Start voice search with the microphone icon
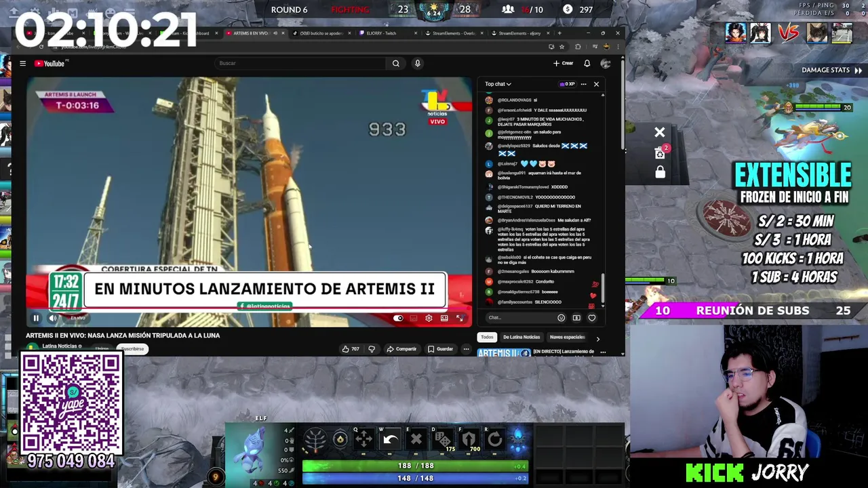Screen dimensions: 868x488 point(418,63)
